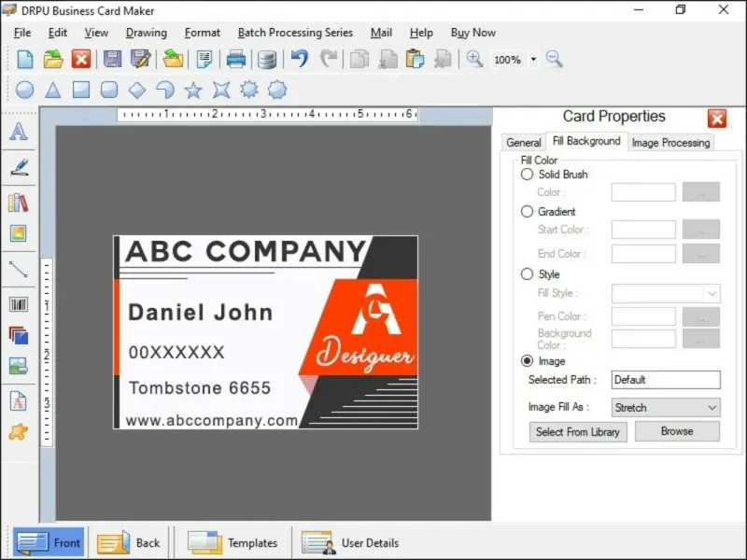Open the Batch Processing Series menu
The height and width of the screenshot is (560, 747).
point(295,33)
